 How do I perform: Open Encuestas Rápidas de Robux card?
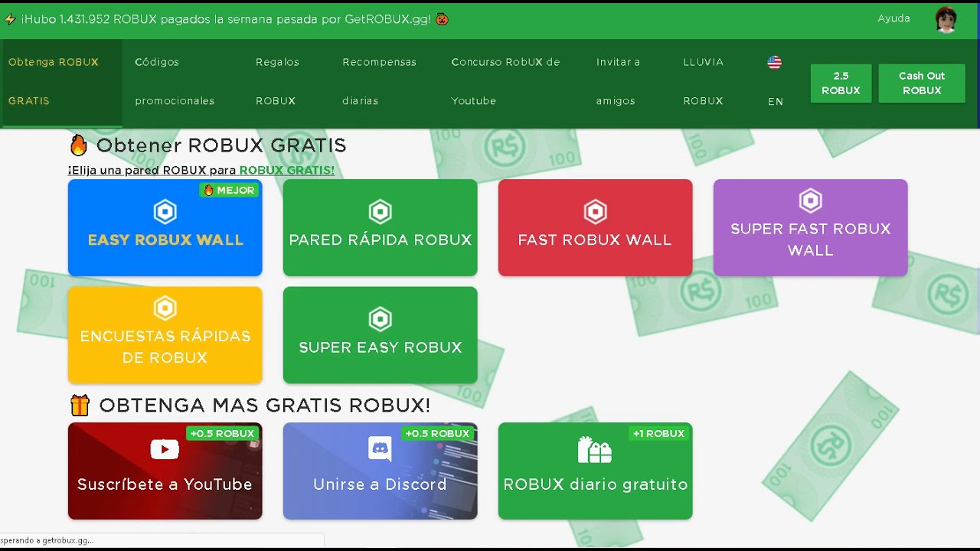(x=165, y=335)
